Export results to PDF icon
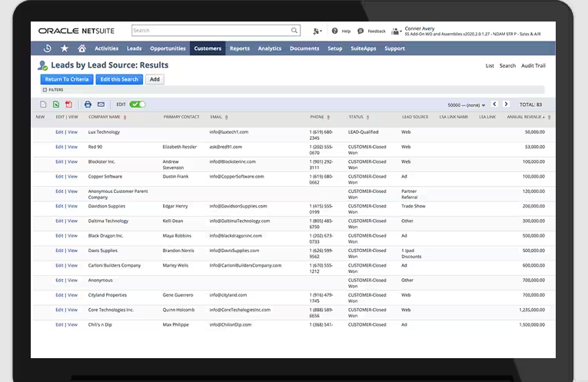588x382 pixels. [x=68, y=105]
